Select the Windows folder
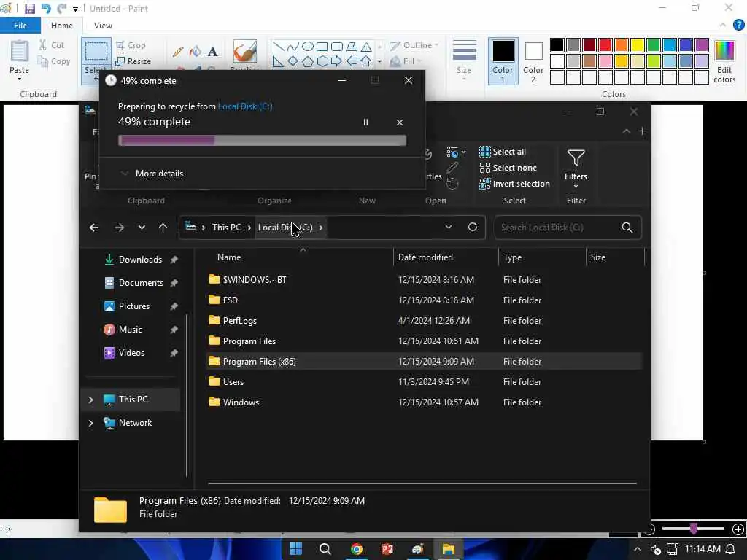The height and width of the screenshot is (560, 747). click(424, 402)
